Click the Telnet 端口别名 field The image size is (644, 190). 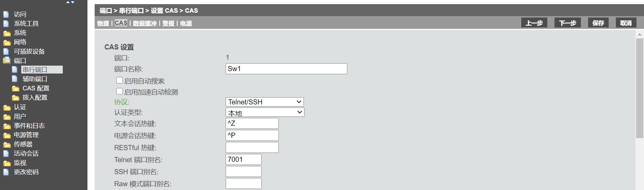click(x=243, y=159)
